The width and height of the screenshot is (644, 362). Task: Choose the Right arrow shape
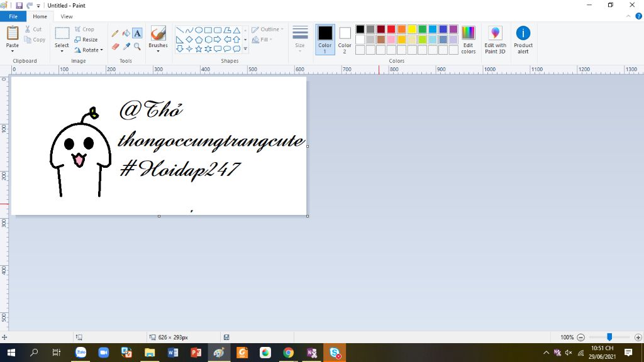[217, 40]
